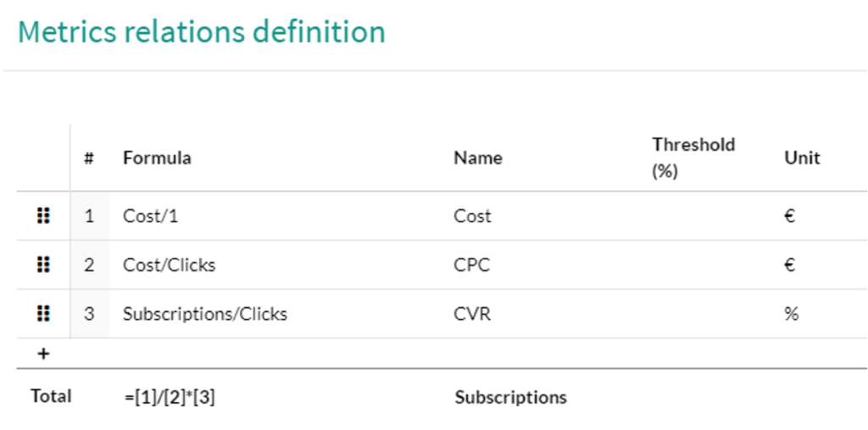Click the drag handle for row 3
The width and height of the screenshot is (868, 430).
coord(43,314)
